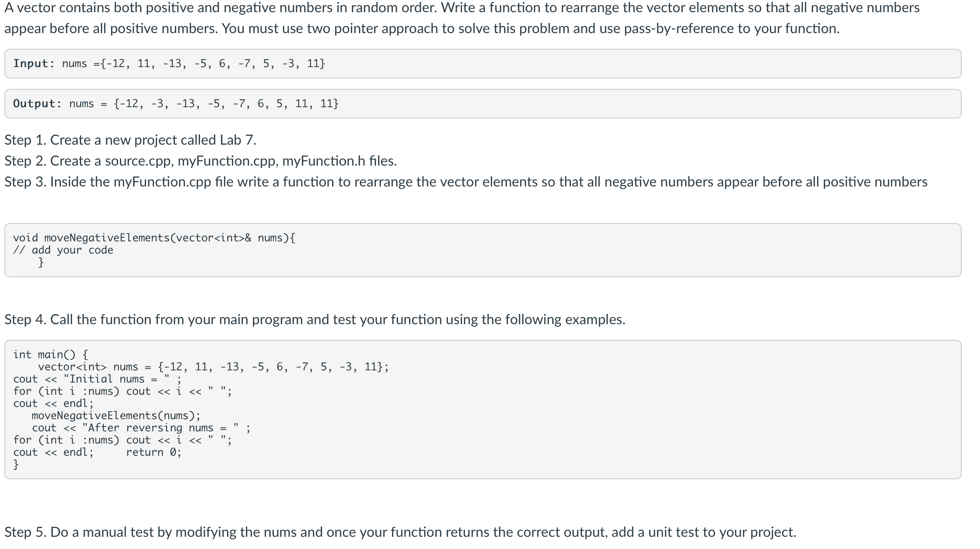Click the 'After reversing nums =' cout line

[141, 428]
